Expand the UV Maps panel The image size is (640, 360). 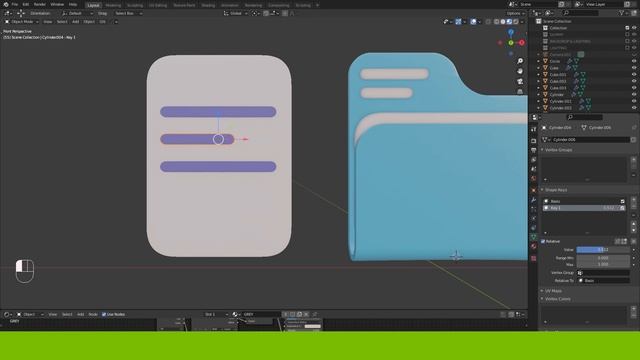point(552,291)
